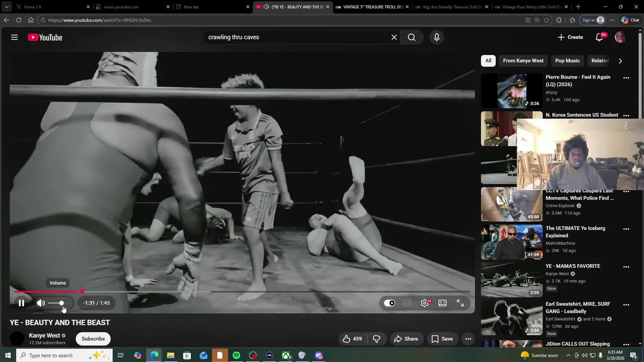
Task: Open Task View on the taskbar
Action: point(121,355)
